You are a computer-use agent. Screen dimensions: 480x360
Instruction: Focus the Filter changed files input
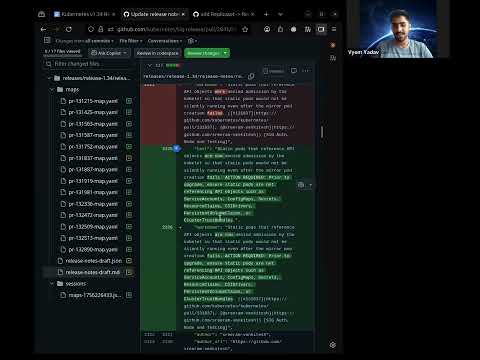point(89,64)
